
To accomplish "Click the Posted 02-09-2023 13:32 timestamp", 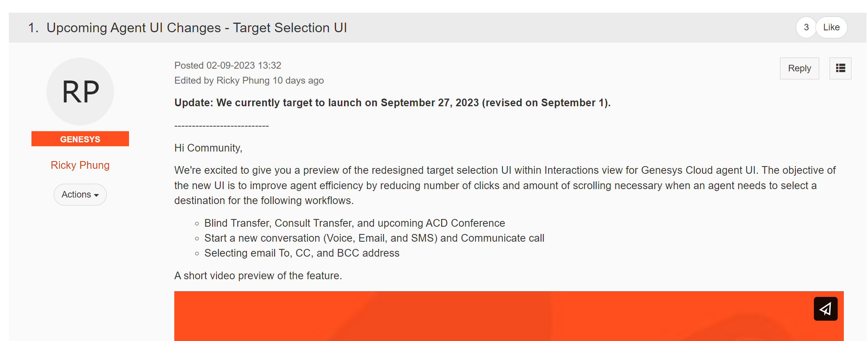I will tap(228, 65).
